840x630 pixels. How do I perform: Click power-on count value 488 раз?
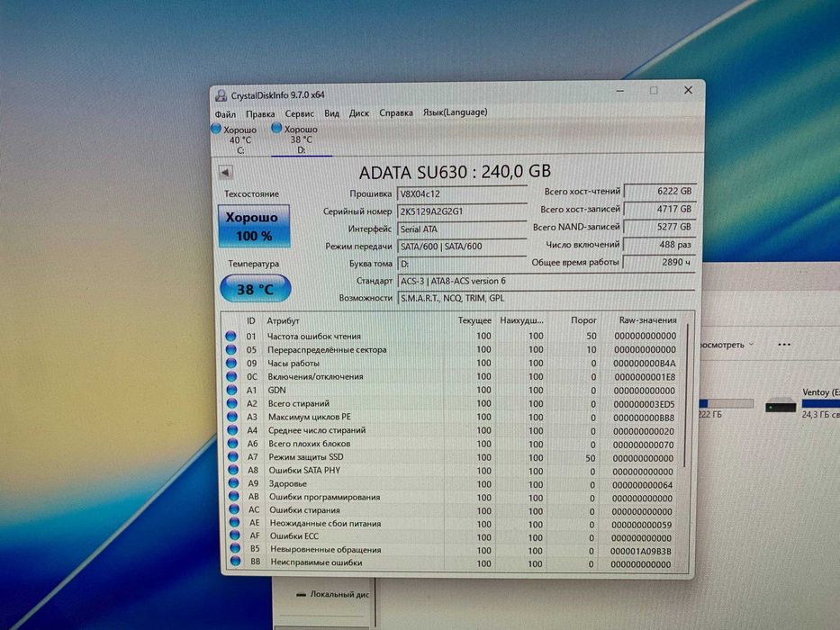coord(660,244)
